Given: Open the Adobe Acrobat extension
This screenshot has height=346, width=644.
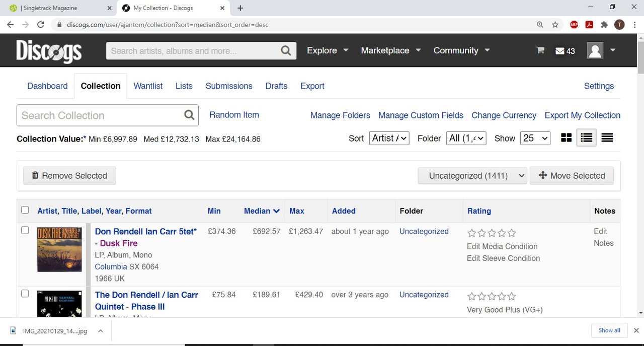Looking at the screenshot, I should (x=589, y=25).
